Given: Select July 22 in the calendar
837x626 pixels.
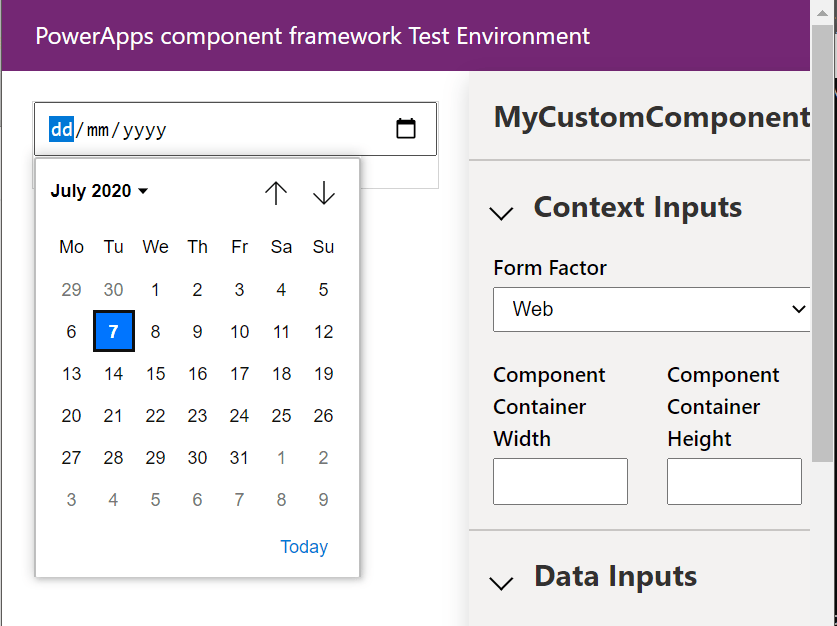Looking at the screenshot, I should 155,415.
